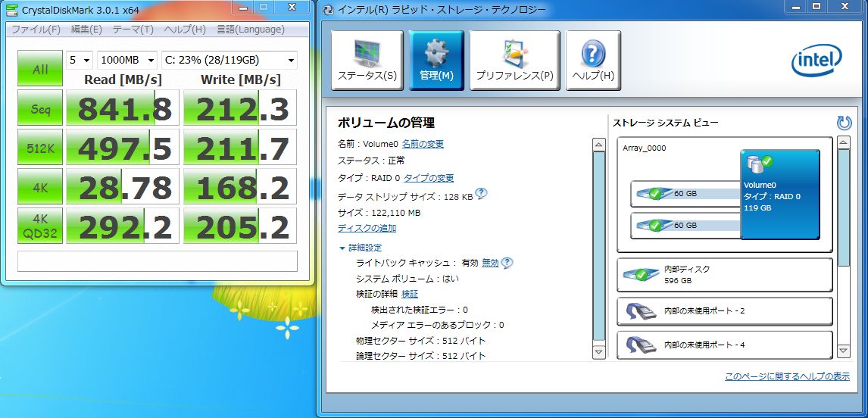Click the 4K write result 168.2
Screen dimensions: 868x418
(240, 186)
